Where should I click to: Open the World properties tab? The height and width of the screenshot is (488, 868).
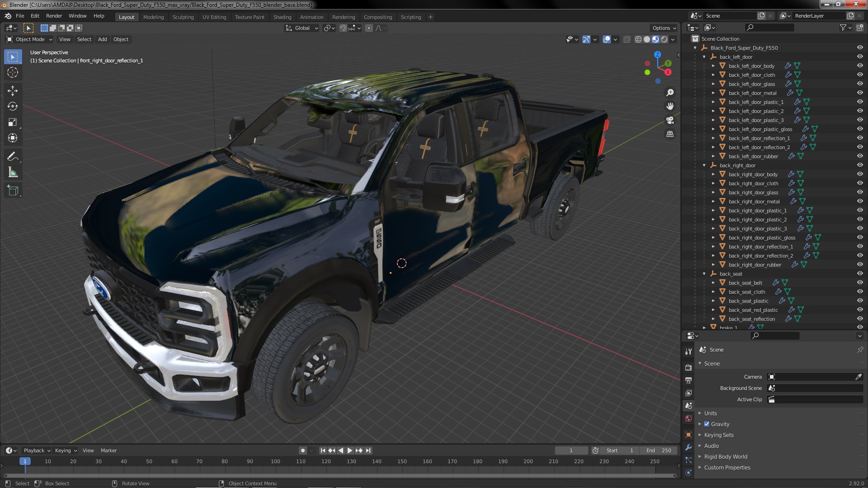pyautogui.click(x=689, y=418)
